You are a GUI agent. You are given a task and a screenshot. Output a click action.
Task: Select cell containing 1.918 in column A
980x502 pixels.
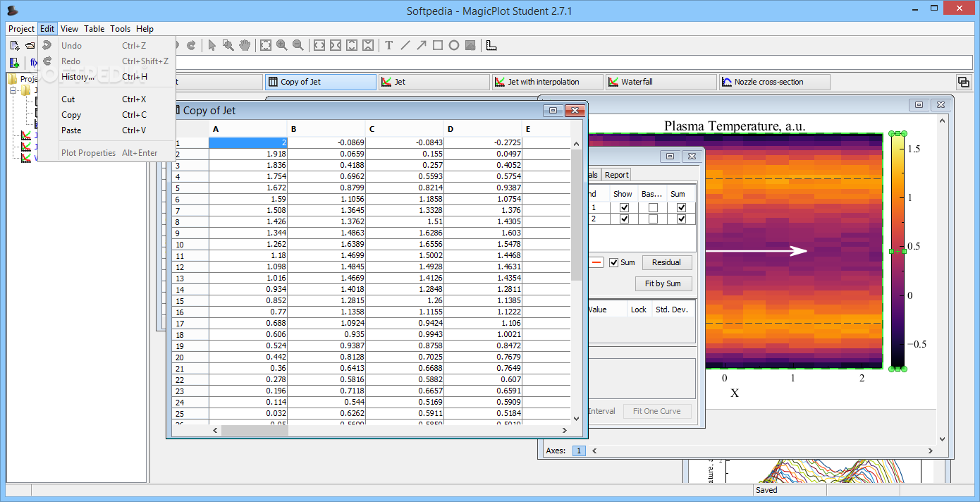click(x=247, y=154)
